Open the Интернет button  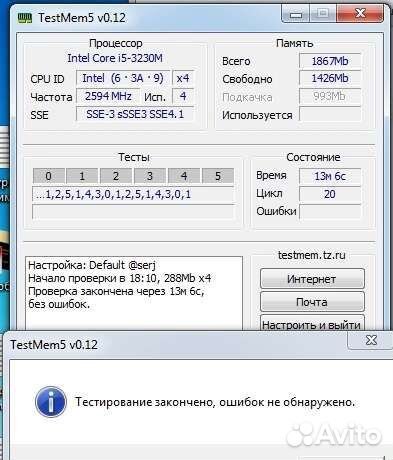pyautogui.click(x=312, y=279)
